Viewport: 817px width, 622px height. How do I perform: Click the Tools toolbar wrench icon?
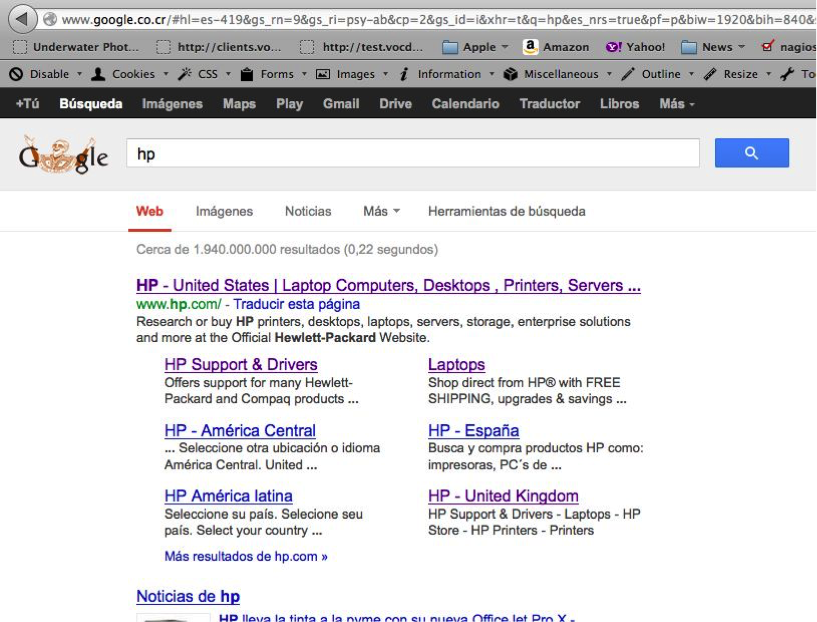[x=787, y=74]
